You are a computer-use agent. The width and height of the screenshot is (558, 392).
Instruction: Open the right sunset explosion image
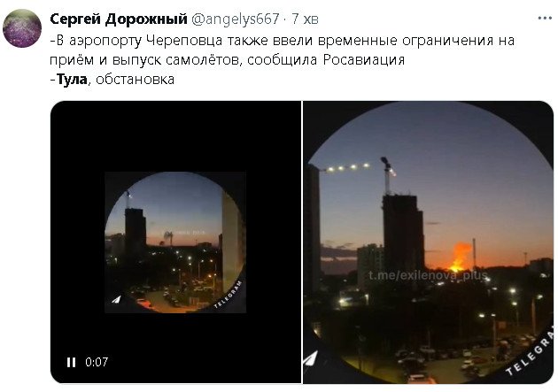429,242
